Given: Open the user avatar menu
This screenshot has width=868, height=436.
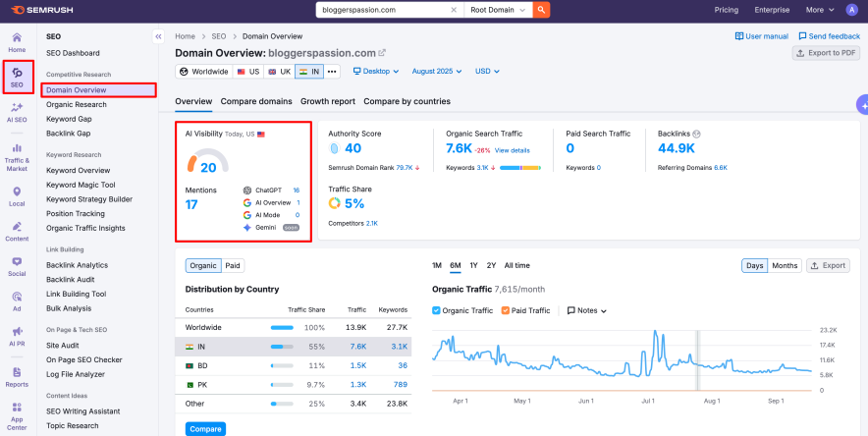Looking at the screenshot, I should pyautogui.click(x=851, y=10).
